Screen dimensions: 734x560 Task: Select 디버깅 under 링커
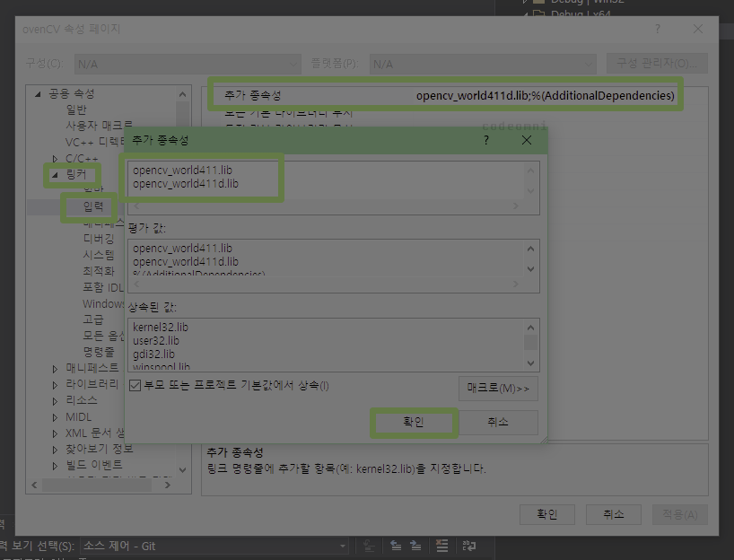click(99, 239)
